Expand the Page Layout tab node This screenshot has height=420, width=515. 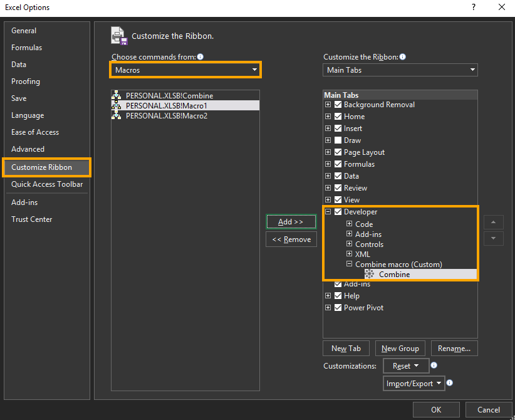coord(328,152)
